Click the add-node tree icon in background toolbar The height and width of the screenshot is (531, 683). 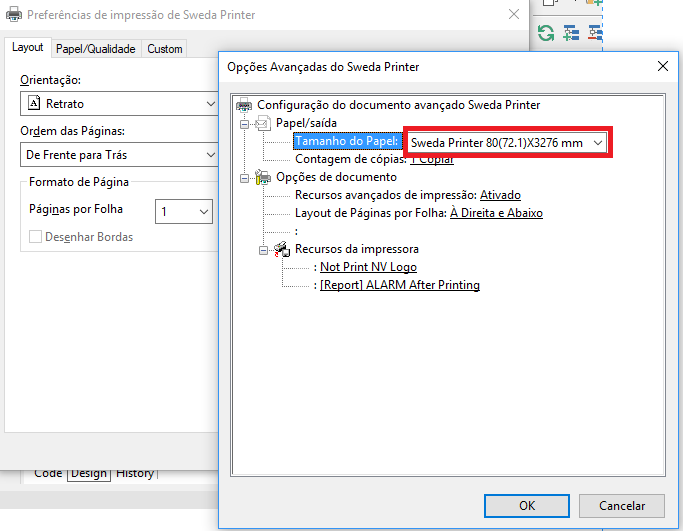point(571,33)
